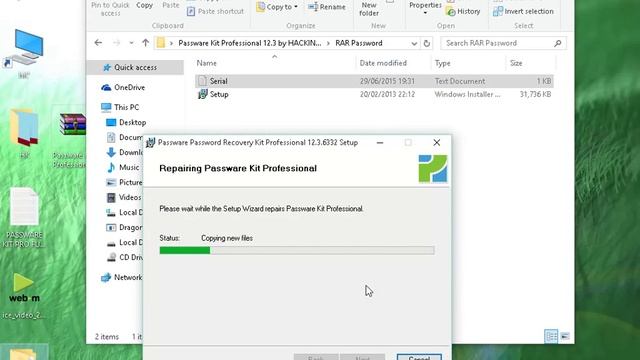Open Music folder in sidebar
Screen dimensions: 640x360
(129, 167)
